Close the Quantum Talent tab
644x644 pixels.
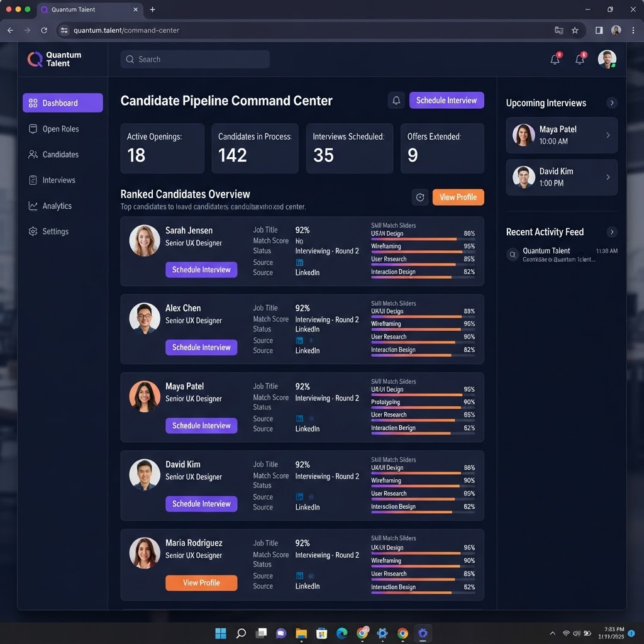(x=136, y=9)
